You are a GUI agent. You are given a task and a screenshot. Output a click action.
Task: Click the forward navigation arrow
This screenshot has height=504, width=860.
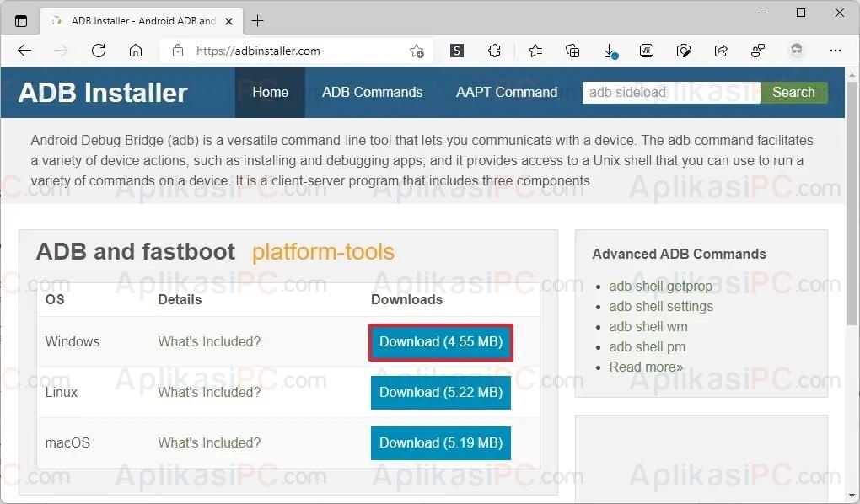pos(62,51)
